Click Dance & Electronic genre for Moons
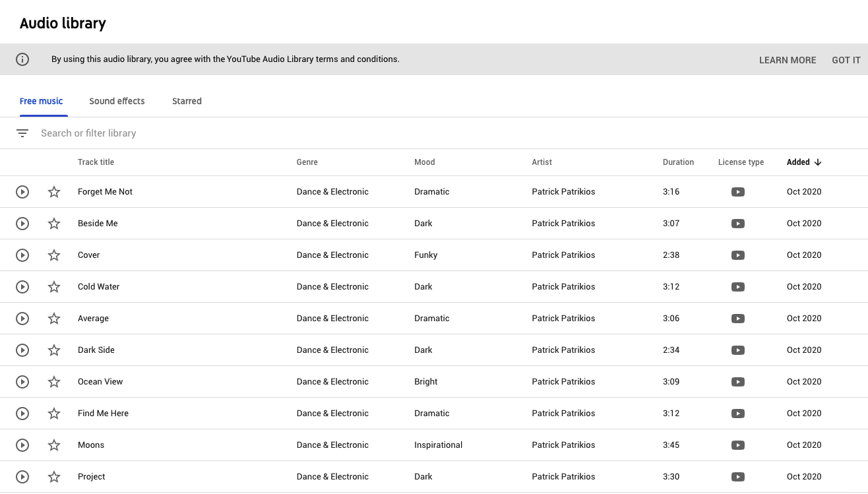The width and height of the screenshot is (868, 494). [x=332, y=445]
